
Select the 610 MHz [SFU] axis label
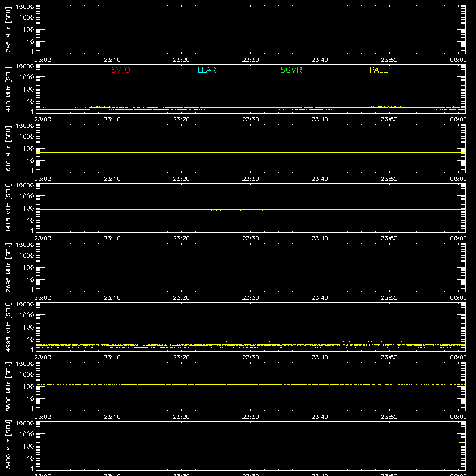(8, 148)
